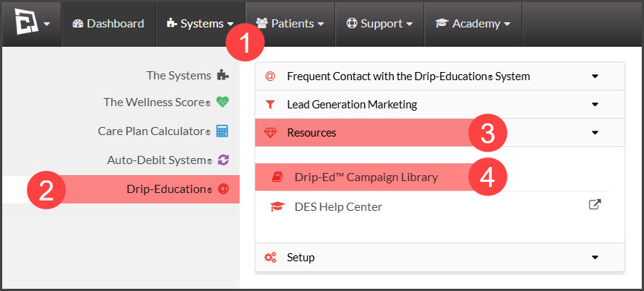Click the purple refresh arrows icon
Image resolution: width=644 pixels, height=291 pixels.
[x=223, y=160]
